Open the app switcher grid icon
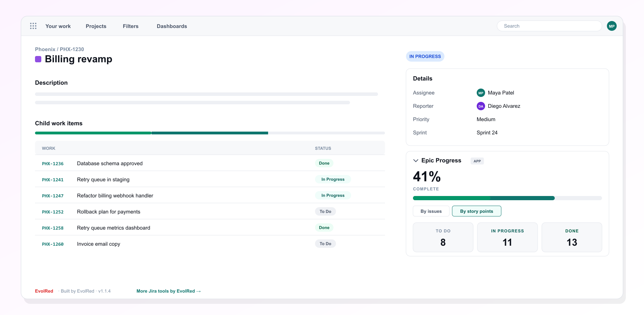 33,26
